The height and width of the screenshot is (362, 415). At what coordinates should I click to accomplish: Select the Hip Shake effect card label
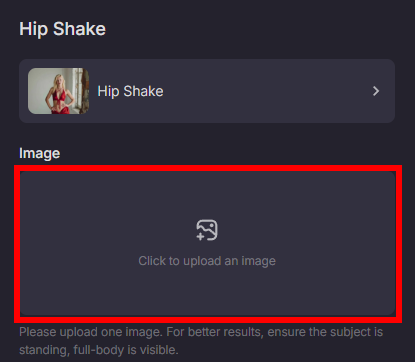point(130,91)
